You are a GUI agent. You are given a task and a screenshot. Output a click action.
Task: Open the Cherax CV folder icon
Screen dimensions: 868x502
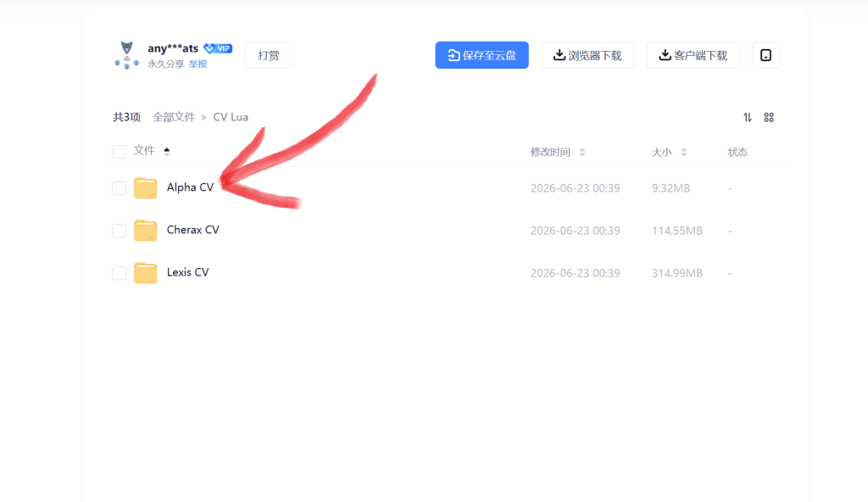146,231
